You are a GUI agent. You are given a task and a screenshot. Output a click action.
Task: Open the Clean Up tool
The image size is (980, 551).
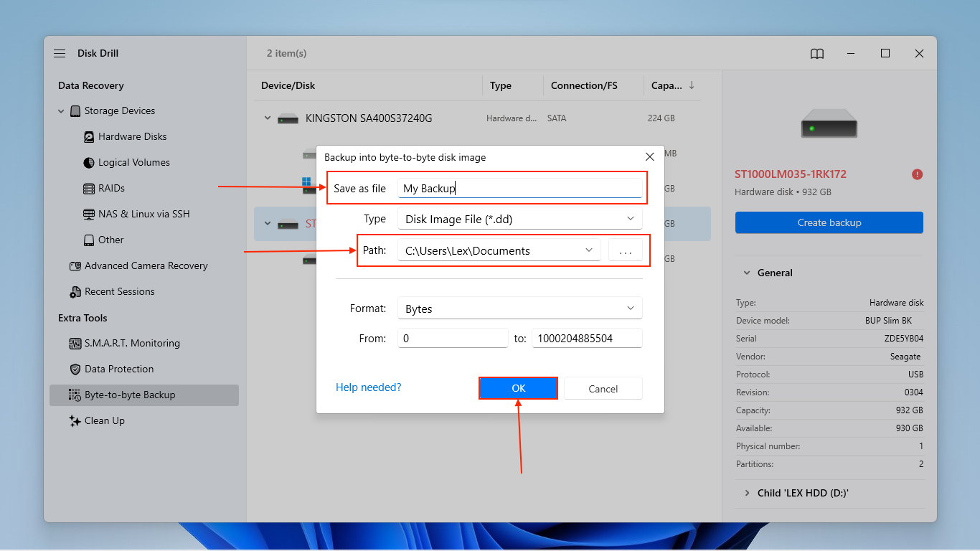(105, 420)
